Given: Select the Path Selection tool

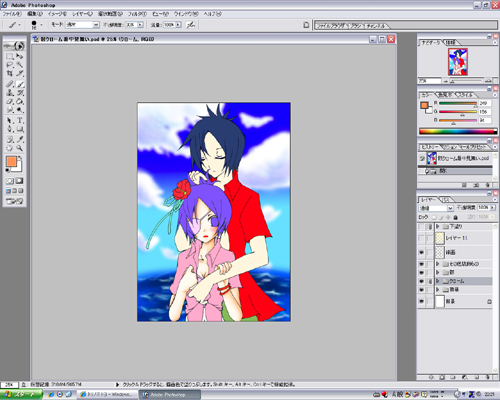Looking at the screenshot, I should (10, 120).
